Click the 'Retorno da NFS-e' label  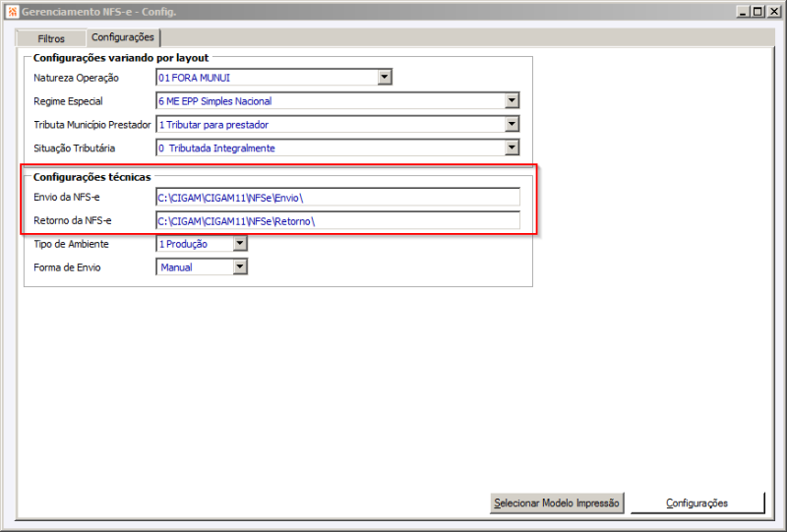tap(72, 221)
